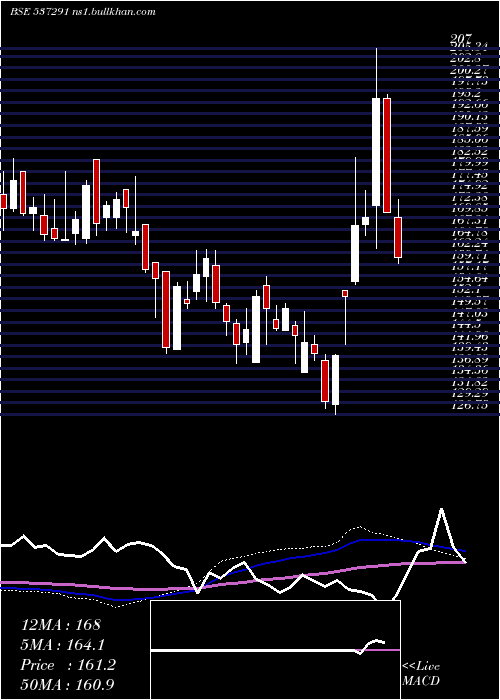Click the last red candle at chart's right end
Viewport: 500px width, 700px height.
[x=398, y=237]
